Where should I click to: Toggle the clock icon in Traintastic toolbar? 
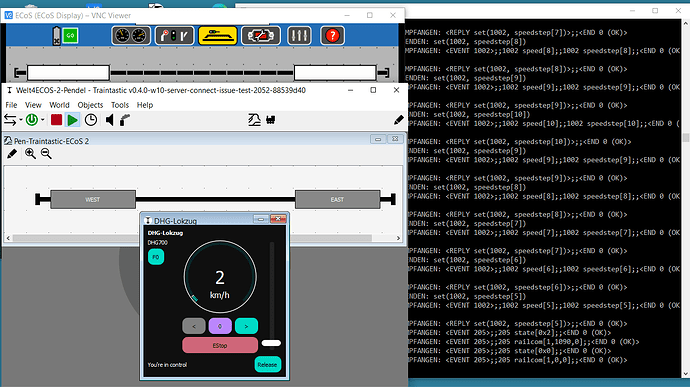[x=91, y=120]
